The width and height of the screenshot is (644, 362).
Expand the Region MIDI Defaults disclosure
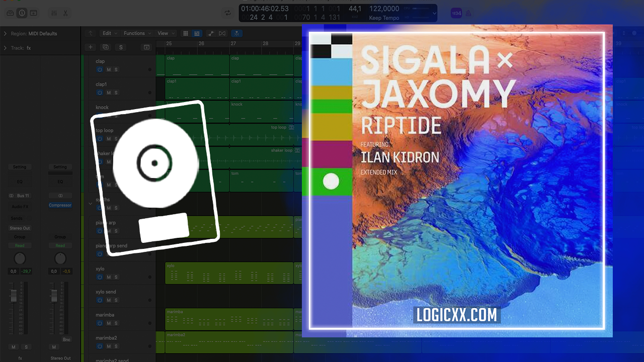5,34
